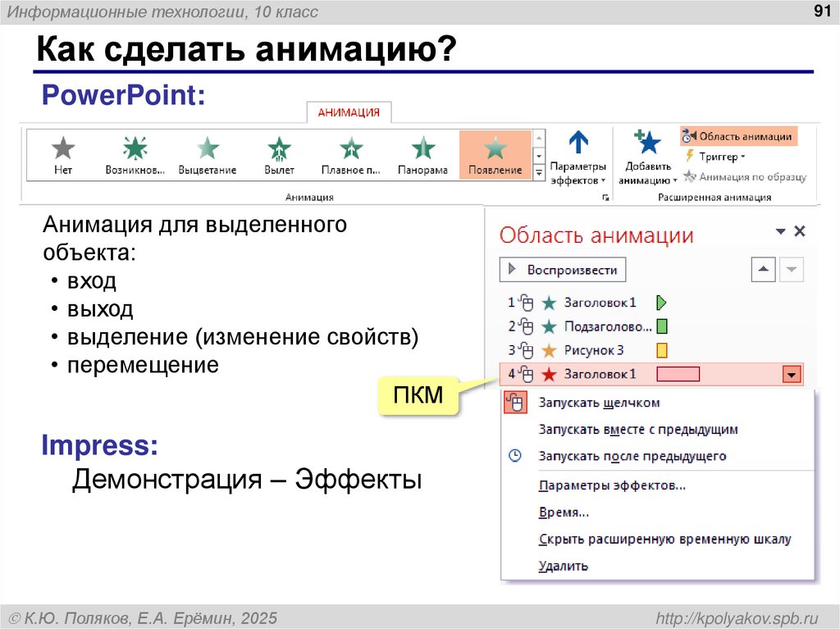
Task: Click the green triangle timeline marker of item 1
Action: [661, 303]
